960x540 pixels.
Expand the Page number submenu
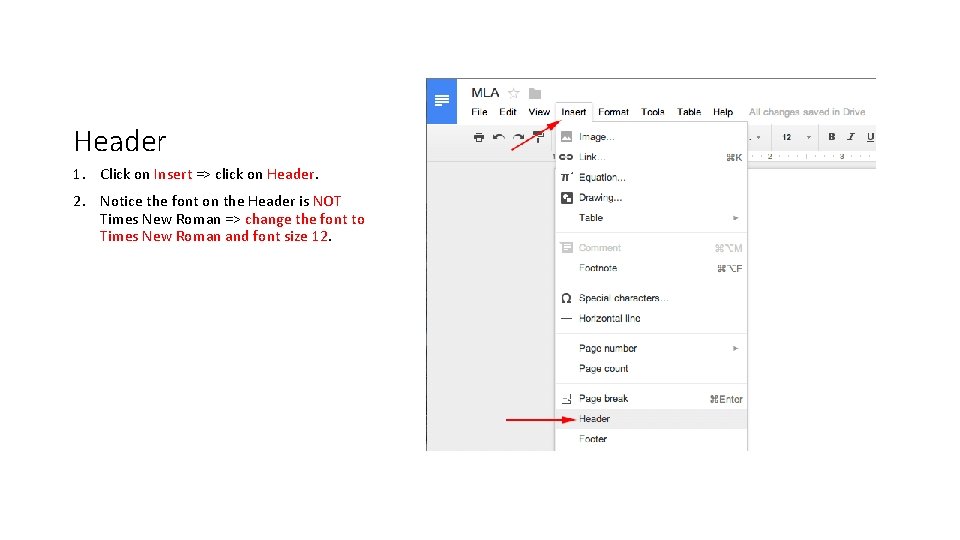coord(651,348)
